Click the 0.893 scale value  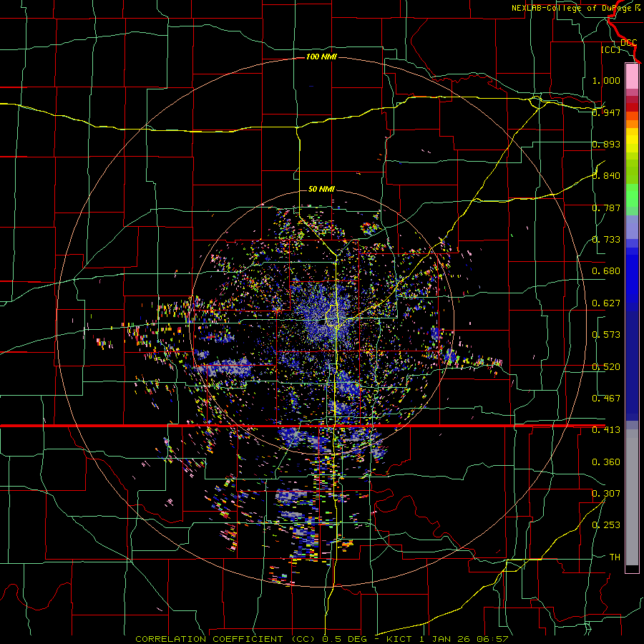pos(606,144)
